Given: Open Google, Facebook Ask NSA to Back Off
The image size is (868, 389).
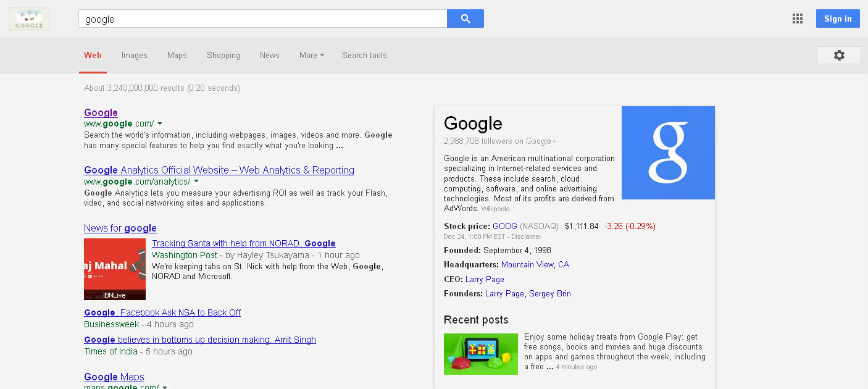Looking at the screenshot, I should (162, 312).
